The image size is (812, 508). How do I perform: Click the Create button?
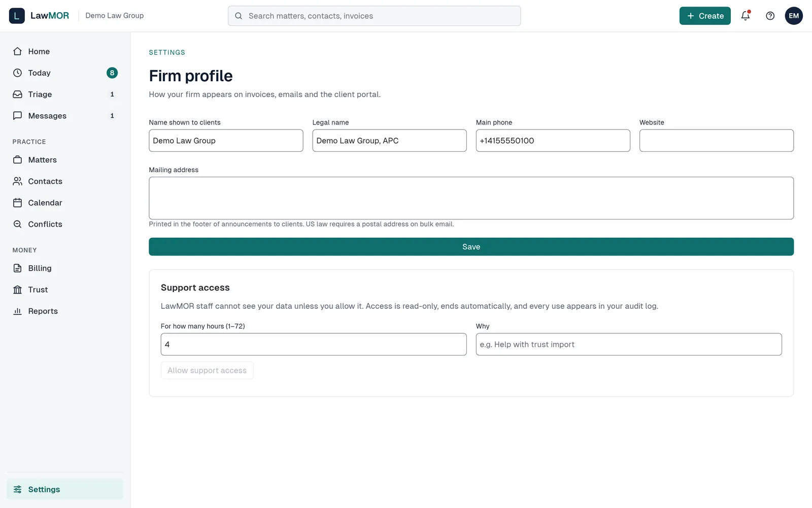pyautogui.click(x=705, y=16)
